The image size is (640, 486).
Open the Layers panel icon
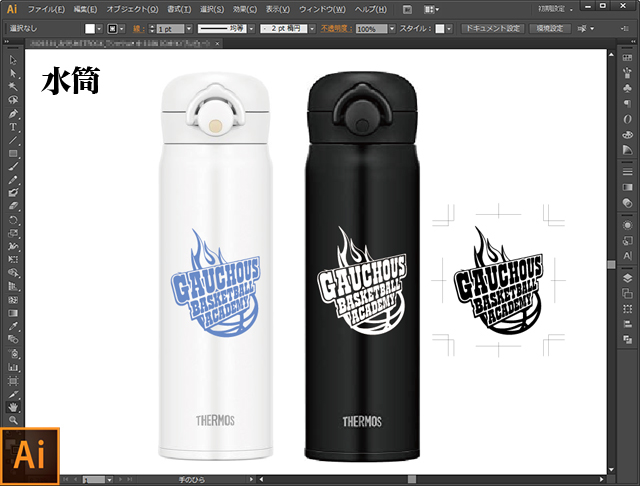click(627, 278)
